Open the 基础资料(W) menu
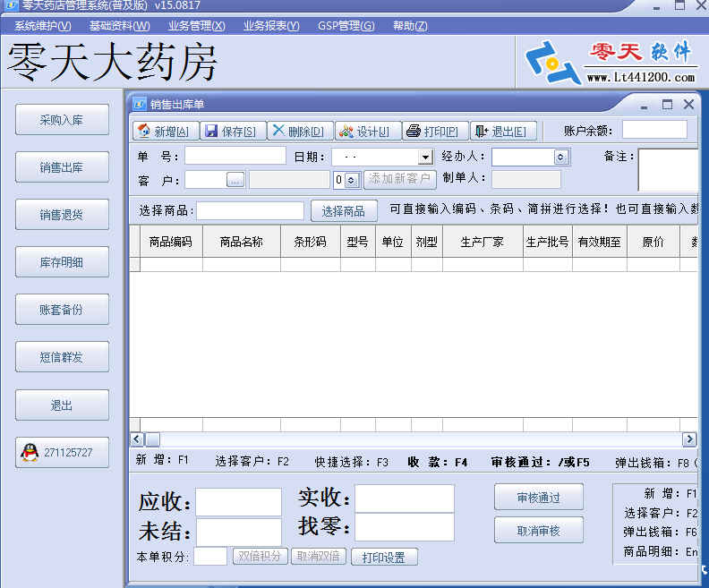This screenshot has height=588, width=709. 119,26
